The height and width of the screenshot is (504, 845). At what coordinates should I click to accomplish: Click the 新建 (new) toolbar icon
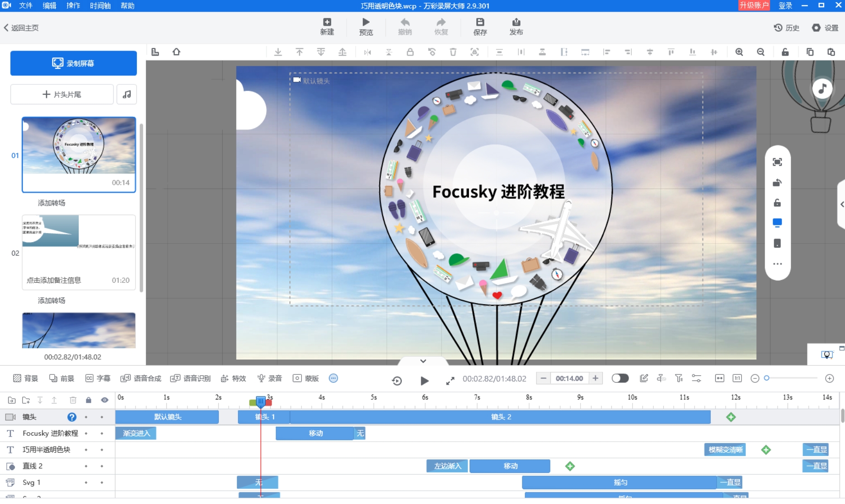pos(327,26)
